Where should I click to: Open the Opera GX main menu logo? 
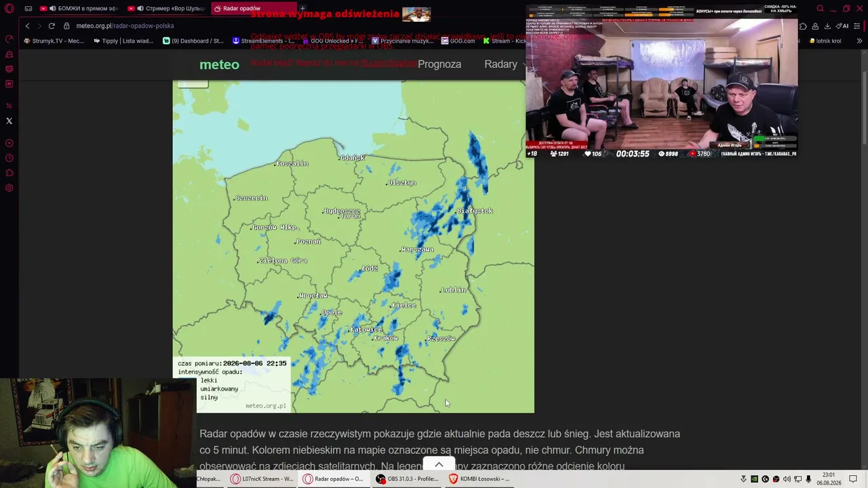tap(9, 9)
